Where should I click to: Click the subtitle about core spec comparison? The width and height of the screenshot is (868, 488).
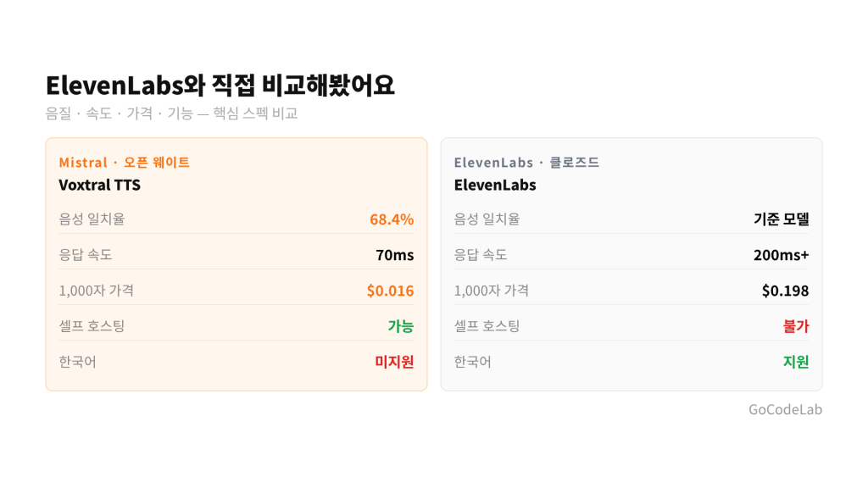coord(171,114)
